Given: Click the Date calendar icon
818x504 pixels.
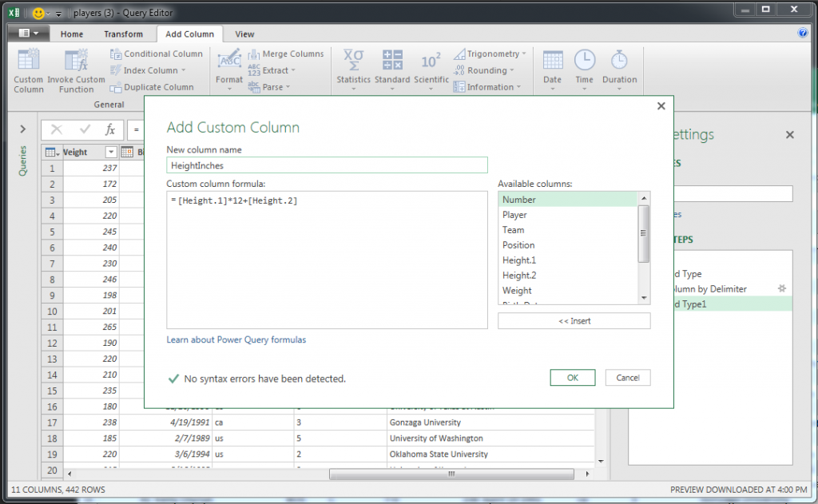Looking at the screenshot, I should tap(552, 61).
